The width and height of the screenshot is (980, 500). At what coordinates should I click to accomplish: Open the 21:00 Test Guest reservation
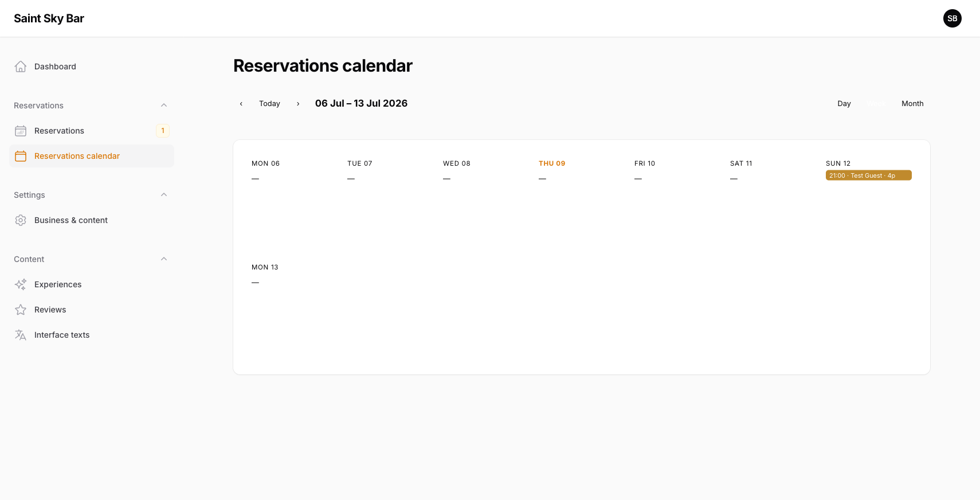tap(869, 175)
